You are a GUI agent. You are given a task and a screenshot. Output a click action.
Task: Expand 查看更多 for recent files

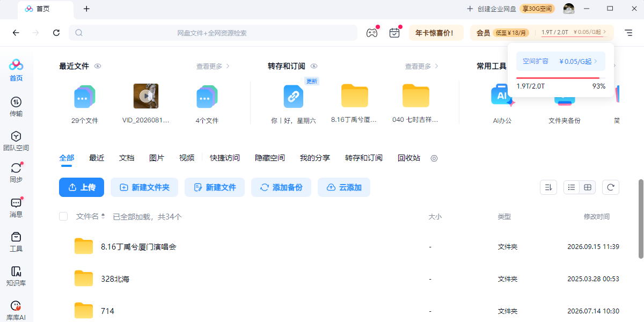pos(213,66)
